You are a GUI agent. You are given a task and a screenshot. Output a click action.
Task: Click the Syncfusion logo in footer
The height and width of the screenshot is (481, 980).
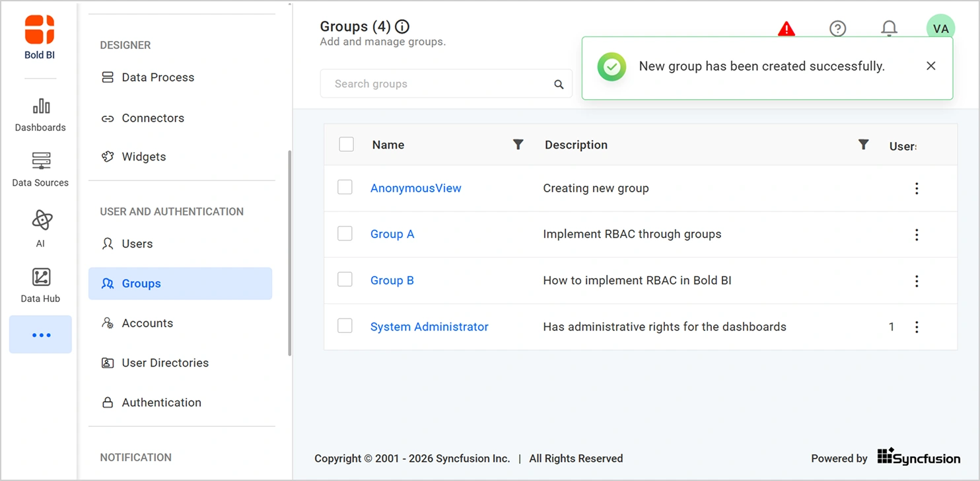(920, 457)
